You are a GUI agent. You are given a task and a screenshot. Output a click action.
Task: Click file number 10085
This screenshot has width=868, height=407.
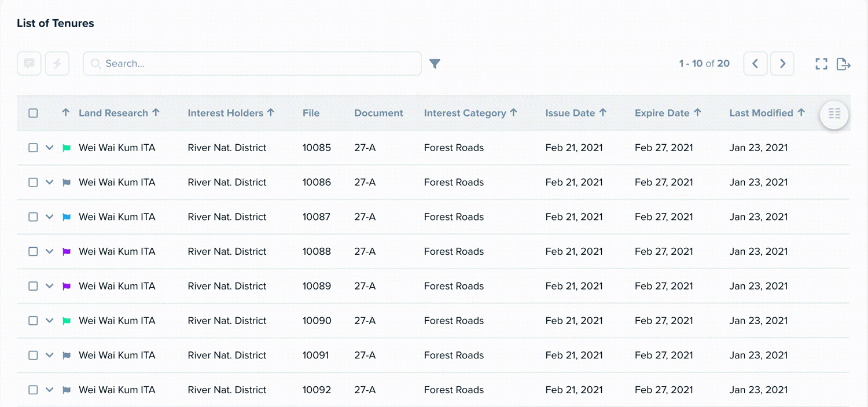(x=317, y=148)
